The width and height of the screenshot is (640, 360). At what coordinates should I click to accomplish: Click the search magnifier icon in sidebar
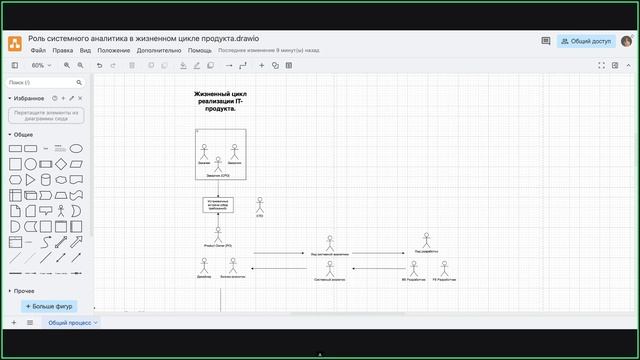[79, 82]
